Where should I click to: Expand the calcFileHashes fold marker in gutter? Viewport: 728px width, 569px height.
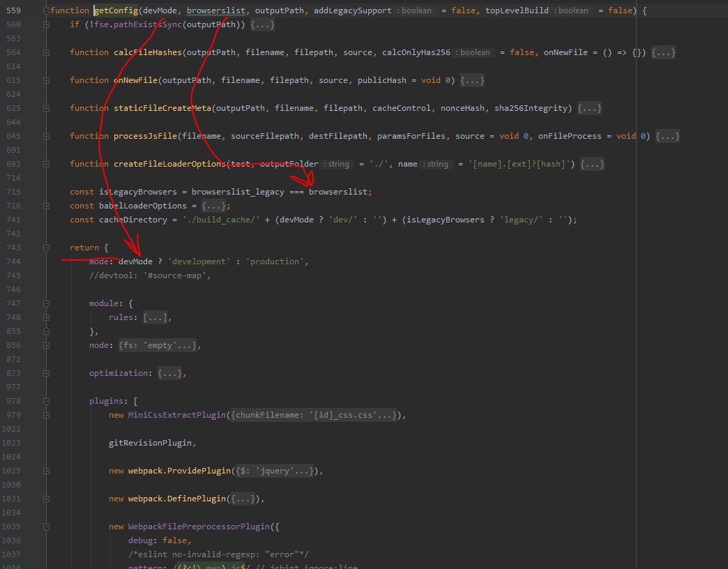(46, 52)
